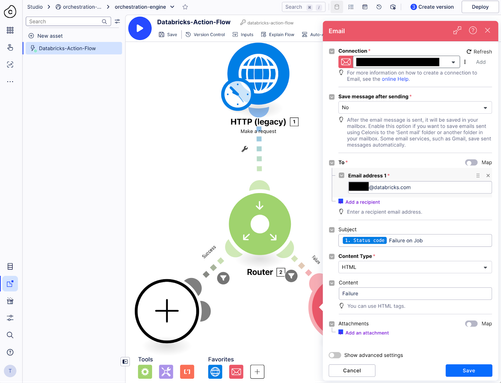This screenshot has width=501, height=383.
Task: Click the blue Run flow play button
Action: (140, 28)
